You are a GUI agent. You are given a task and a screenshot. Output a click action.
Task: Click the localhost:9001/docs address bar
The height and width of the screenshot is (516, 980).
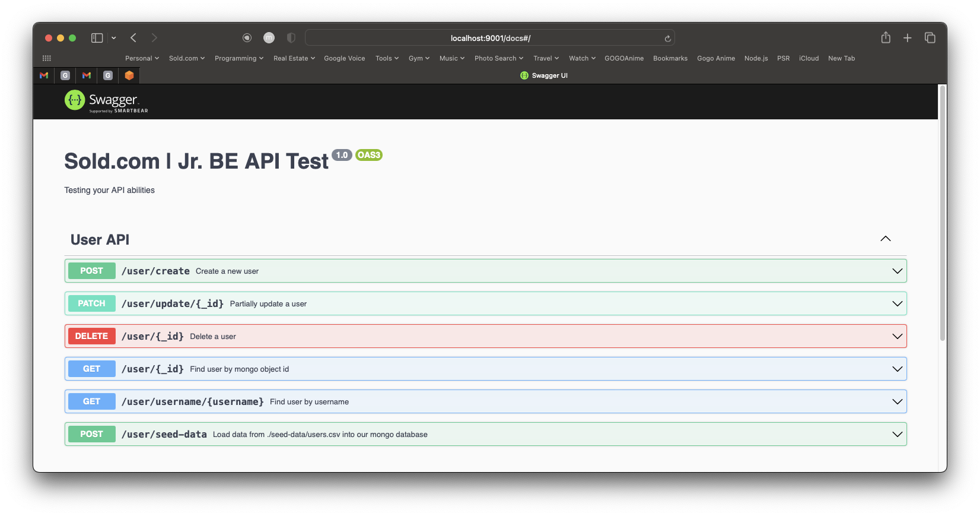point(490,38)
